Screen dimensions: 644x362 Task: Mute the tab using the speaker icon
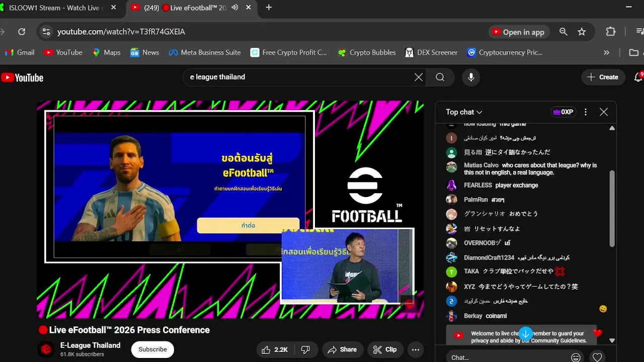[x=235, y=8]
